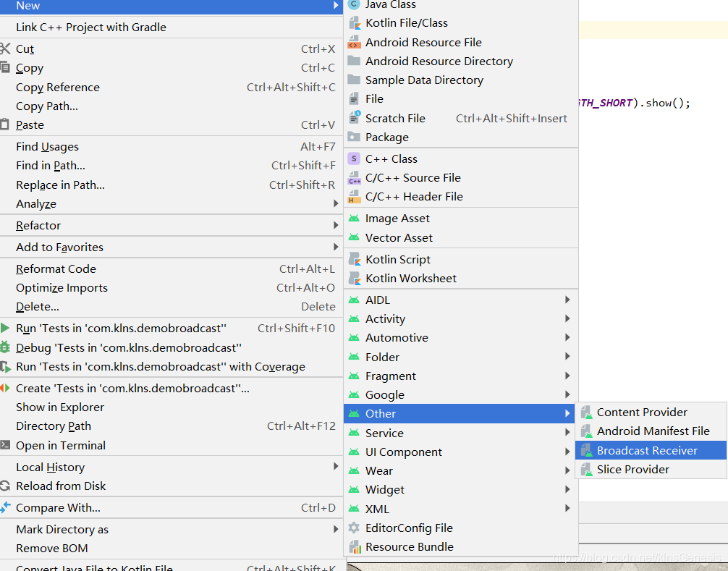Select Mark Directory as entry
This screenshot has width=728, height=571.
(172, 529)
